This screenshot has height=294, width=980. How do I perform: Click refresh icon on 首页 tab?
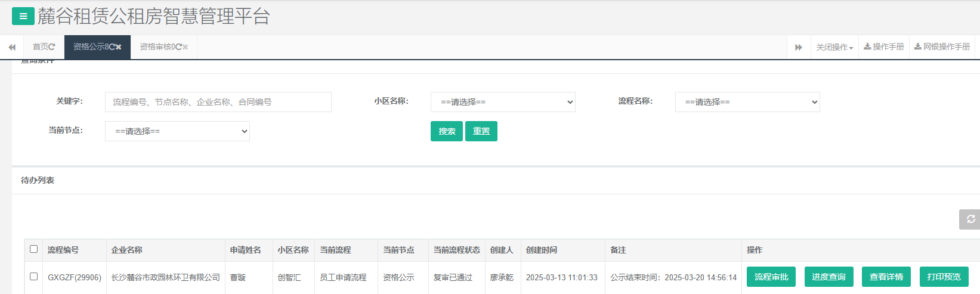(52, 47)
